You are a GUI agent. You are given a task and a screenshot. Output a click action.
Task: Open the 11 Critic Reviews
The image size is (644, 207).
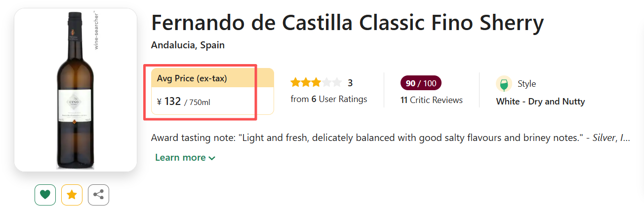[x=432, y=100]
